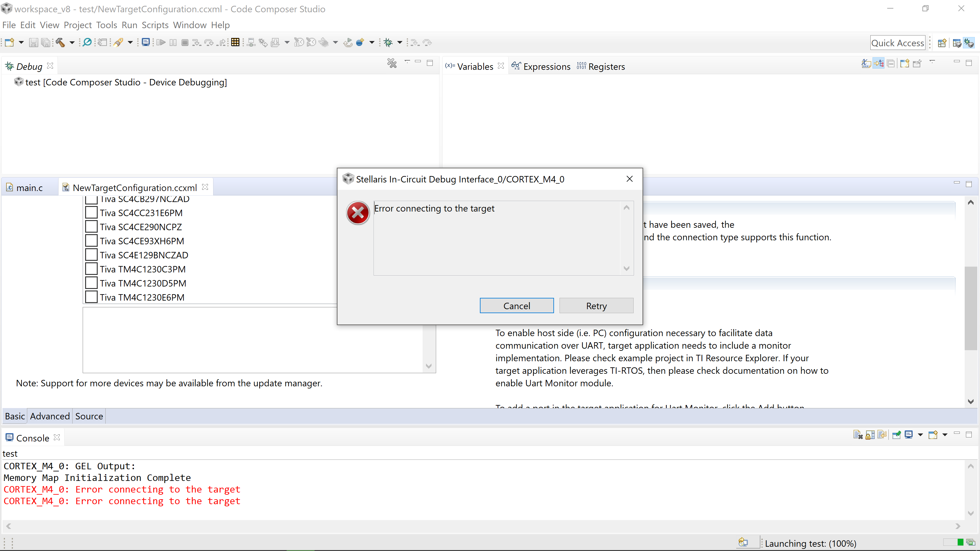Click the Collapse All icon in the Variables view

click(x=891, y=63)
